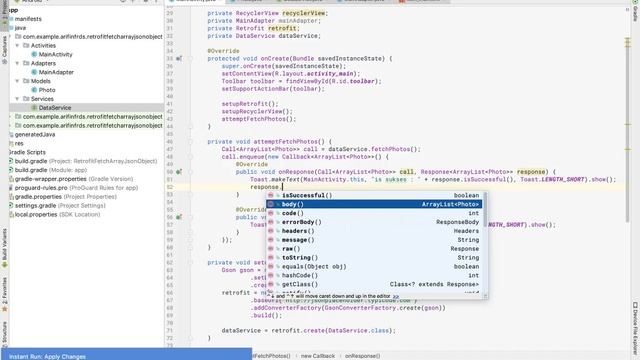
Task: Click the Services folder icon
Action: pos(26,99)
